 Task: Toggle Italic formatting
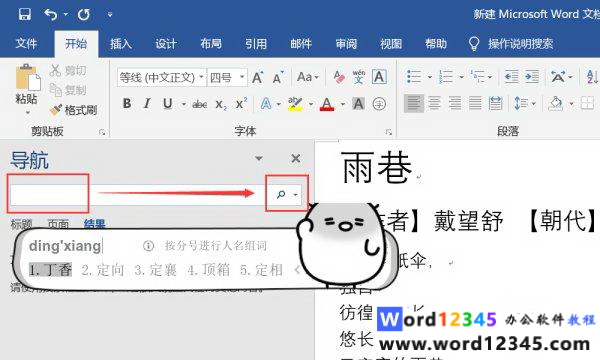(147, 104)
